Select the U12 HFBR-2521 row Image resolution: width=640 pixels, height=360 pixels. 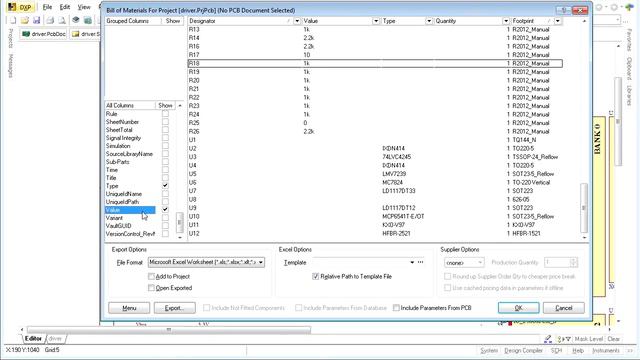pos(375,233)
